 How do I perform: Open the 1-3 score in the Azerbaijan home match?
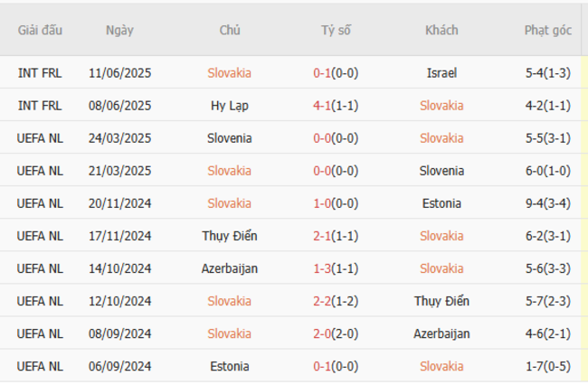coord(321,268)
